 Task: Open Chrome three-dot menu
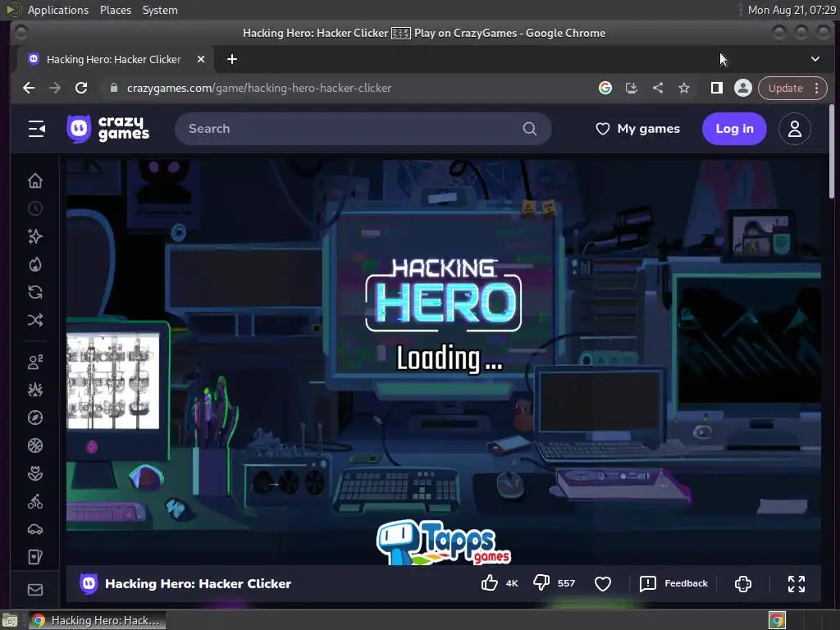pos(817,88)
